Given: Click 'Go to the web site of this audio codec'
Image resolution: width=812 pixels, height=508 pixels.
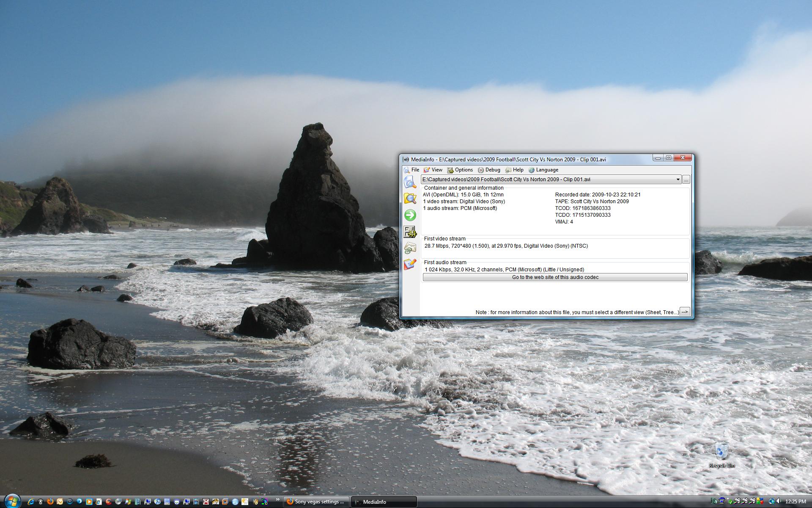Looking at the screenshot, I should 555,277.
